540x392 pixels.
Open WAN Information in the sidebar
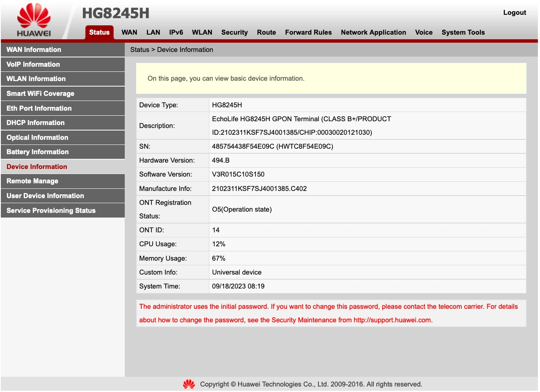pos(63,50)
